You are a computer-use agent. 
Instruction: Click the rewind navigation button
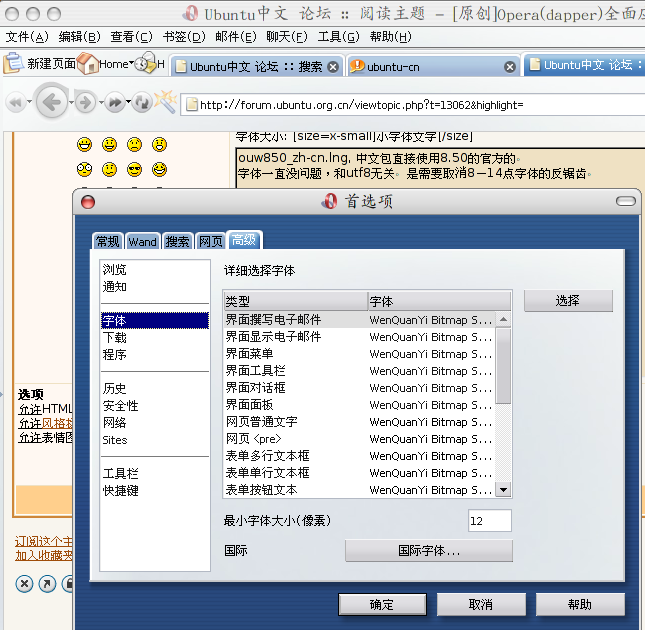[16, 102]
